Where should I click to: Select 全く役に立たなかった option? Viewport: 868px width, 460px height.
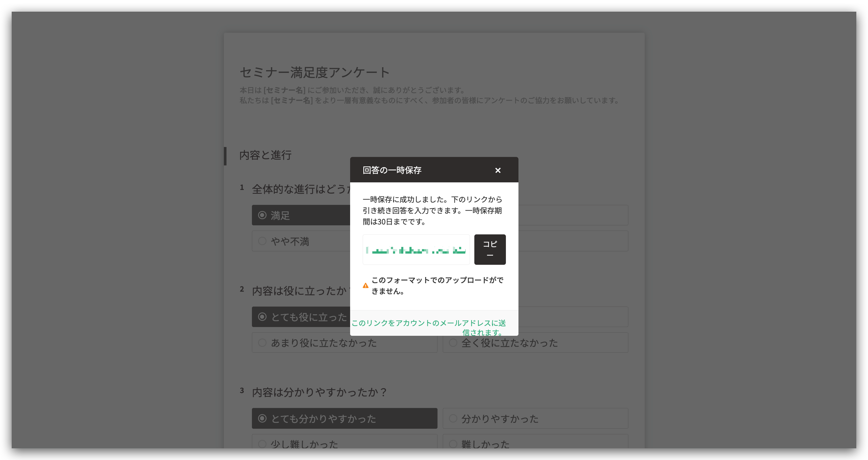pos(535,343)
